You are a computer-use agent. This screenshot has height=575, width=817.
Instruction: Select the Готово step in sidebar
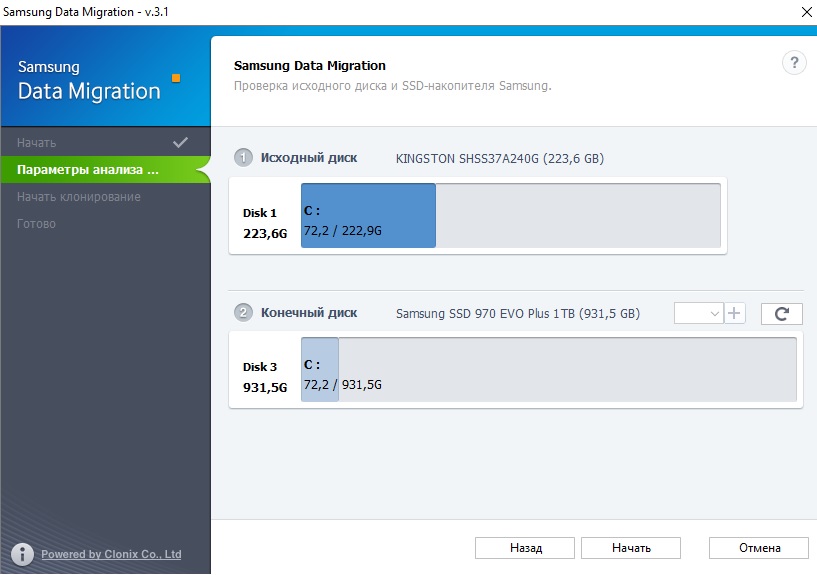105,224
